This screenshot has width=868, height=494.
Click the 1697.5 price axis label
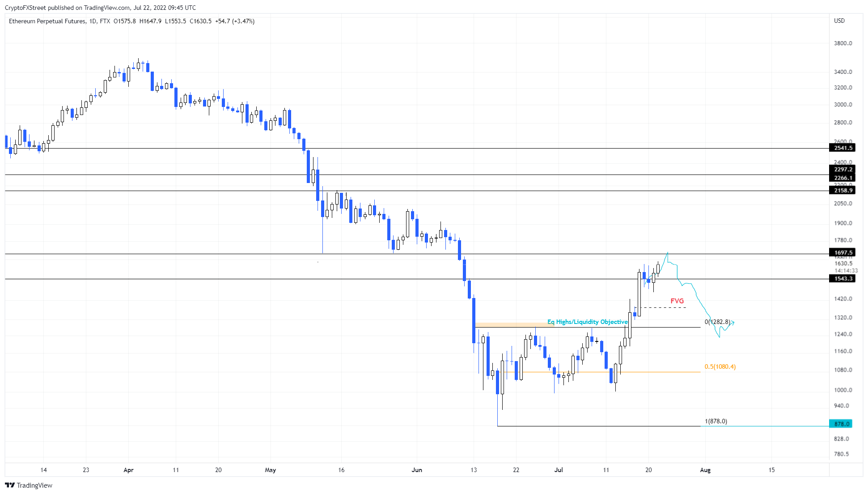pyautogui.click(x=843, y=252)
